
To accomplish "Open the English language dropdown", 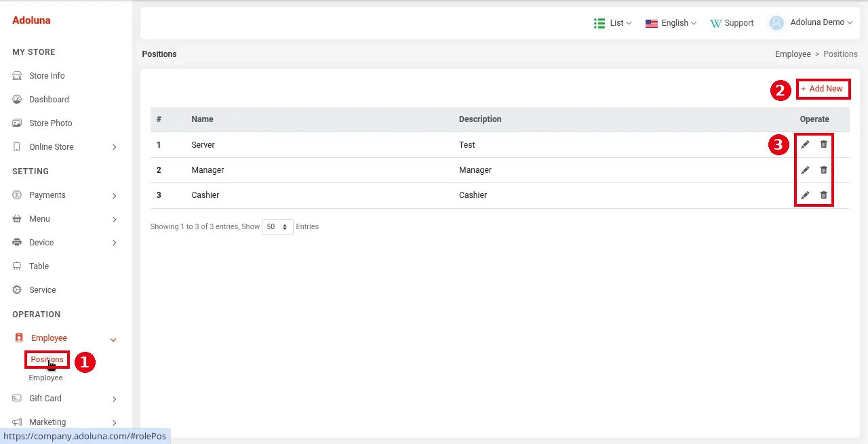I will coord(671,23).
